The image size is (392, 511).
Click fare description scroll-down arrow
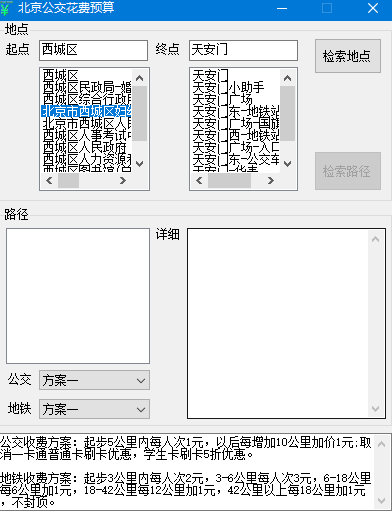pos(381,500)
